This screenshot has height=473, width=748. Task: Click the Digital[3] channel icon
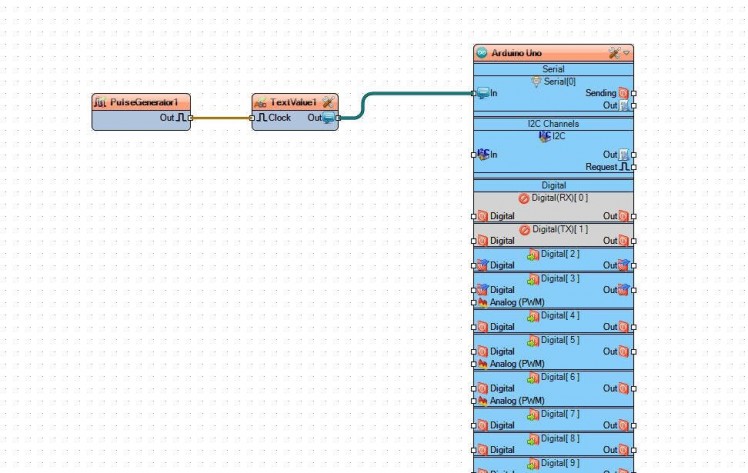(533, 279)
